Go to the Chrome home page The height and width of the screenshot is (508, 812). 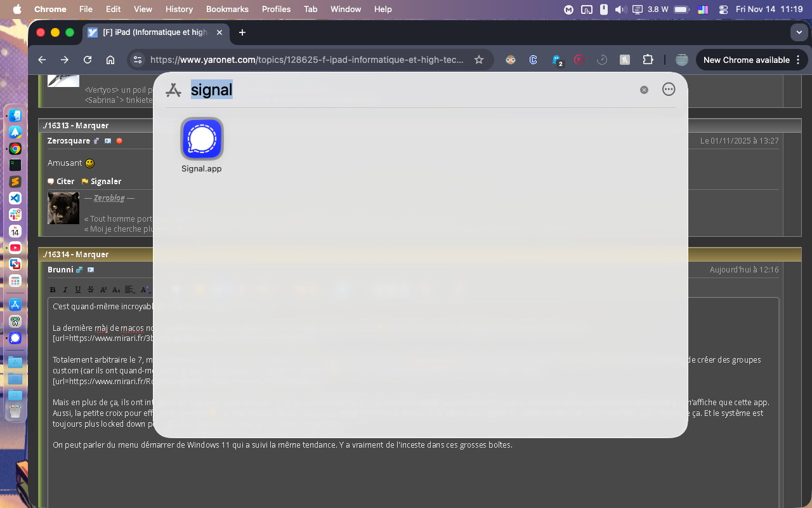110,60
